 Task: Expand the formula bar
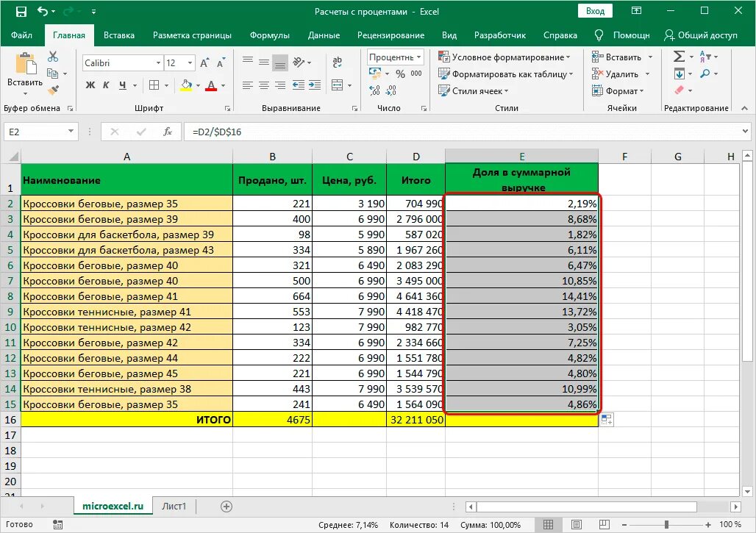(746, 131)
